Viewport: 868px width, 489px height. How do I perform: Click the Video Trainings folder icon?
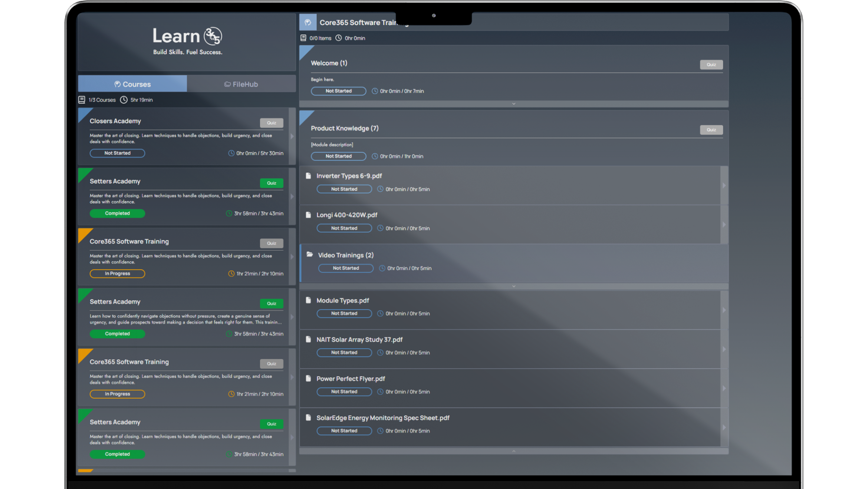pyautogui.click(x=310, y=255)
